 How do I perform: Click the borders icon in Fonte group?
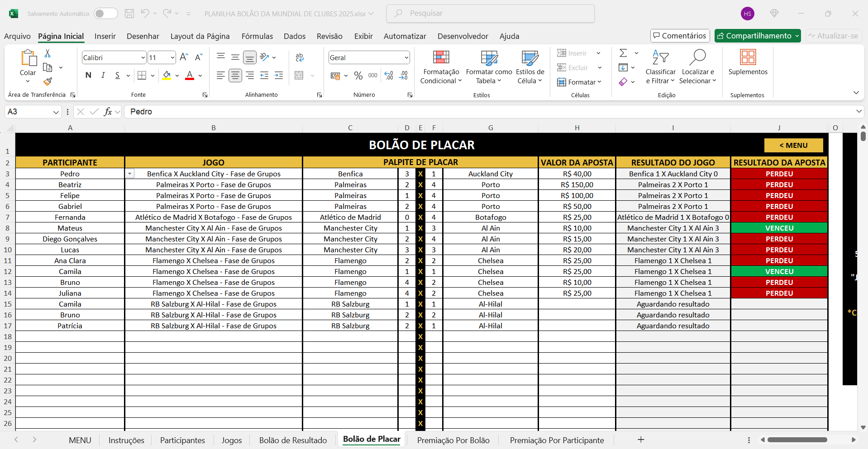click(x=142, y=76)
